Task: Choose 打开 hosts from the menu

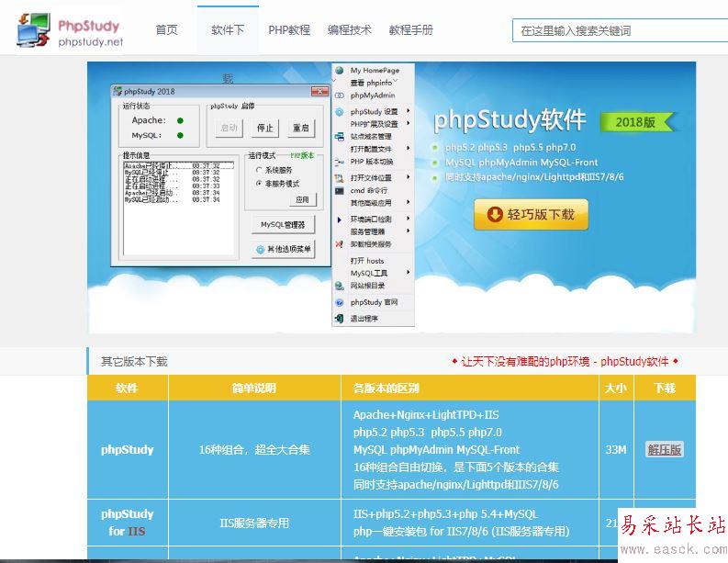Action: click(367, 261)
